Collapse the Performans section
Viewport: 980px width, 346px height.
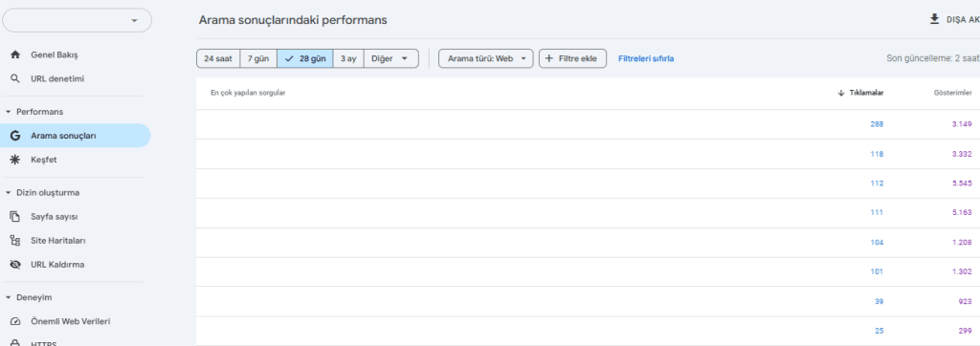pyautogui.click(x=8, y=112)
